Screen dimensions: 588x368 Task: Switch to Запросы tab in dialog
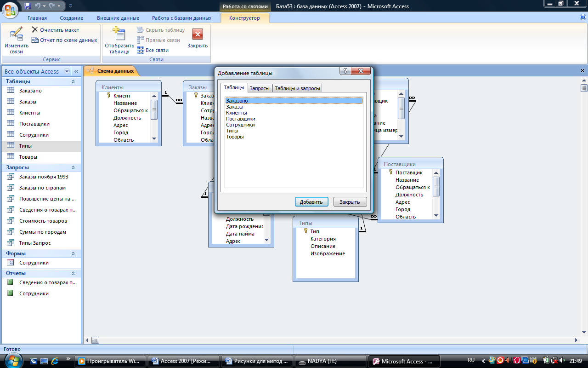click(260, 88)
